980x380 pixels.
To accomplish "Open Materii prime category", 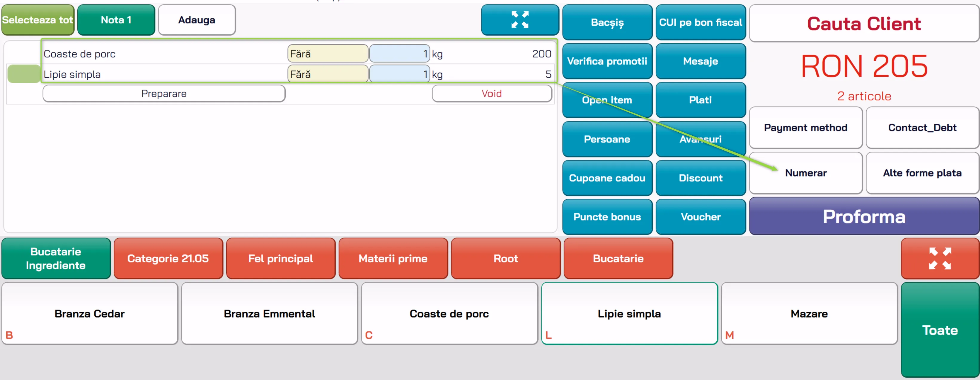I will click(393, 258).
